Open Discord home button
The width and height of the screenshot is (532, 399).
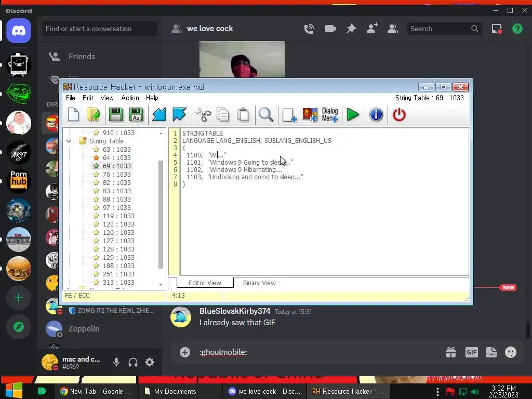pyautogui.click(x=19, y=31)
